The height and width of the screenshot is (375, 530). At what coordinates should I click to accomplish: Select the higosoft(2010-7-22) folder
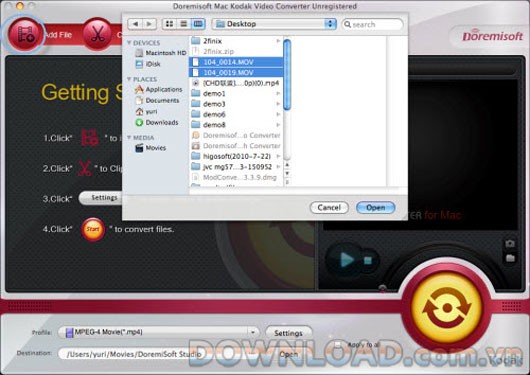point(236,156)
